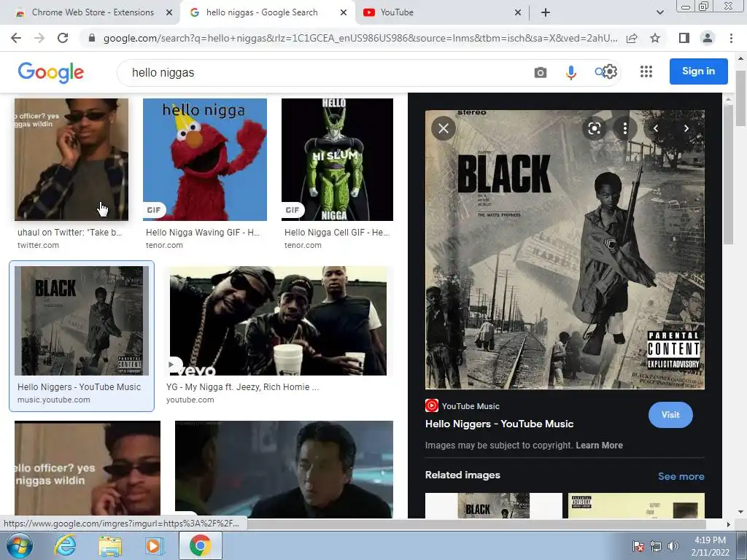This screenshot has width=747, height=560.
Task: Click the horizontal scrollbar right arrow
Action: tap(728, 524)
